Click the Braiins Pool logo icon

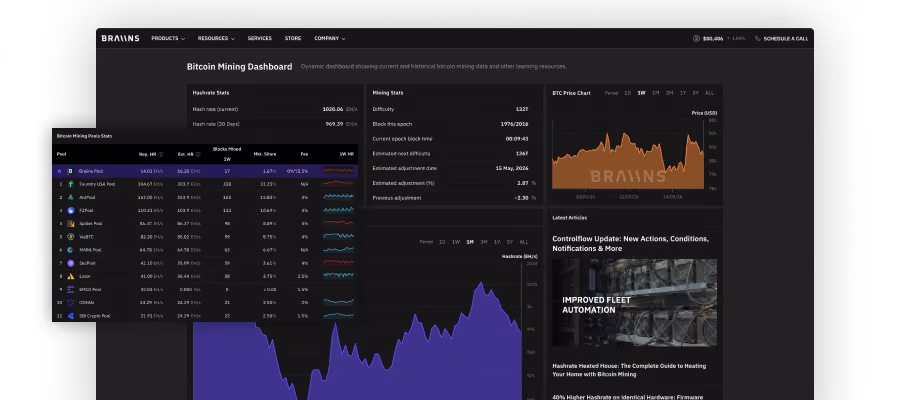point(70,171)
